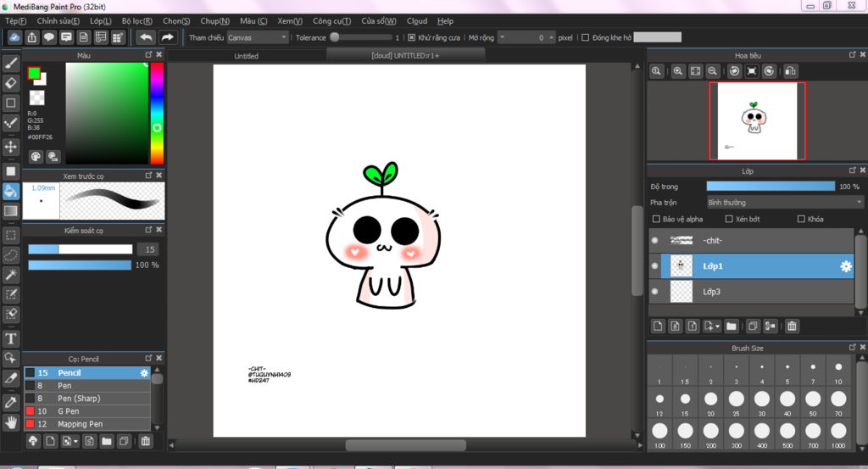
Task: Select the Magic Wand tool
Action: pos(11,275)
